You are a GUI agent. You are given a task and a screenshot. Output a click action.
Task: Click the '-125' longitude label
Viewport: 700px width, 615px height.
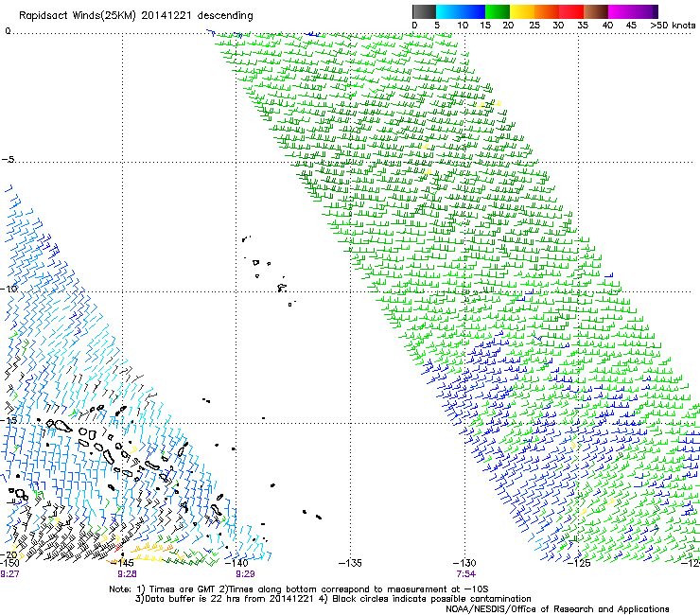pos(579,563)
